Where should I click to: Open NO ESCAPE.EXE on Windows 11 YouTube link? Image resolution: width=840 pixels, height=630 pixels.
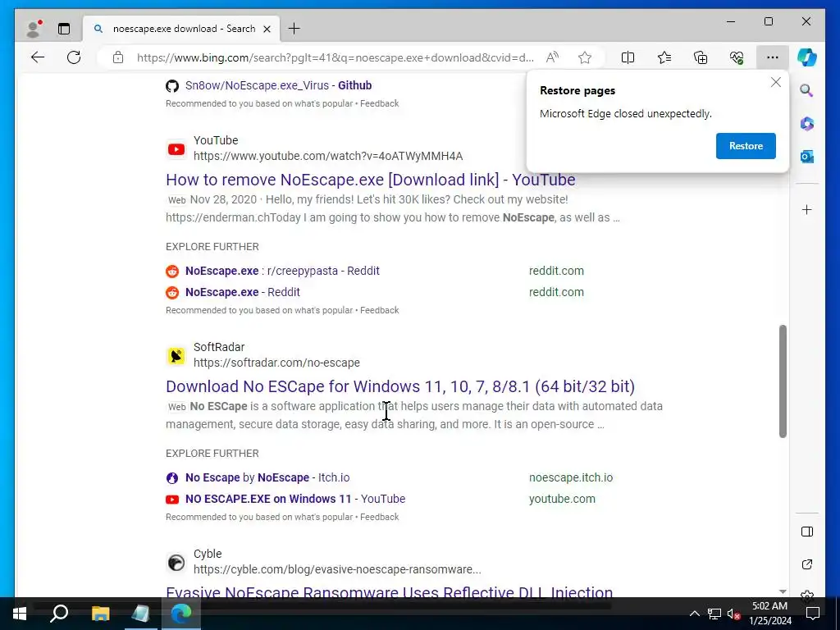point(295,499)
